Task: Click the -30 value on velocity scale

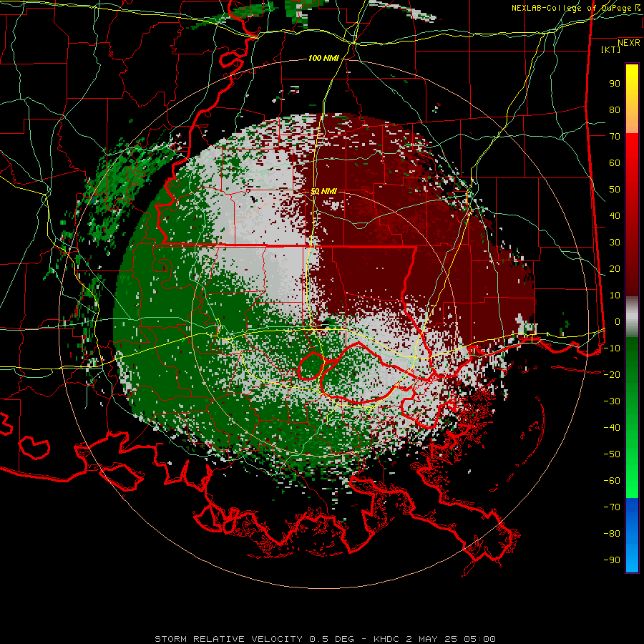Action: pyautogui.click(x=612, y=401)
